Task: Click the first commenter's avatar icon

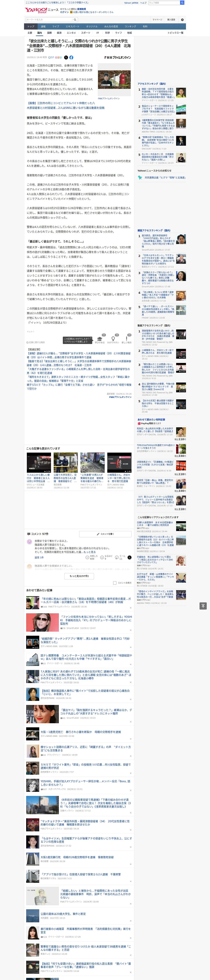Action: (x=29, y=542)
